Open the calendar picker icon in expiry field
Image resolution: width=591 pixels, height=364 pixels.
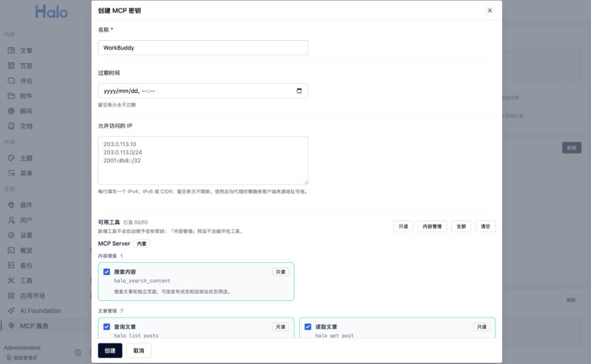[299, 91]
